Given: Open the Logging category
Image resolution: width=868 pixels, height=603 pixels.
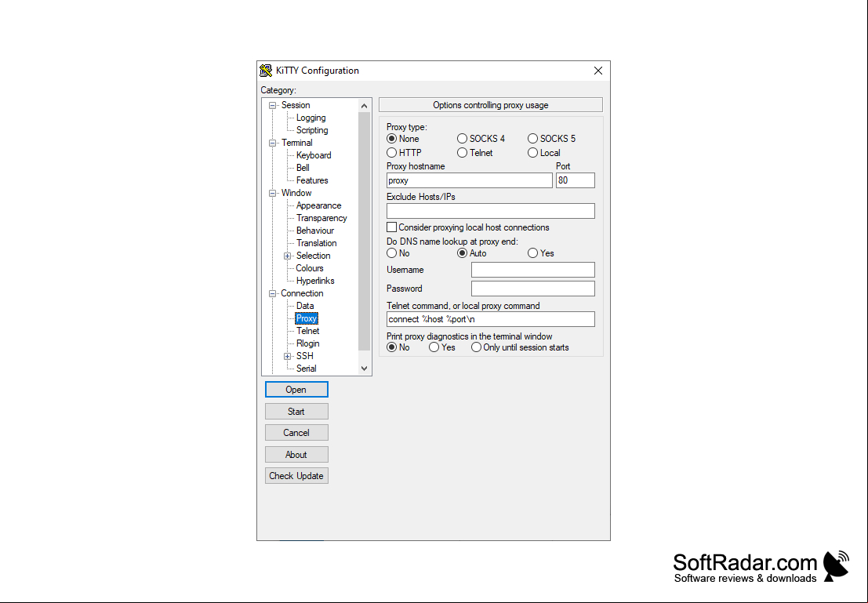Looking at the screenshot, I should [x=311, y=118].
